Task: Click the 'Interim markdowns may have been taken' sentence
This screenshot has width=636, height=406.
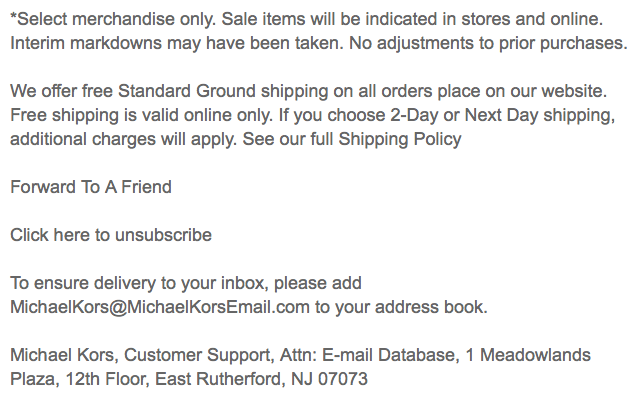Action: [x=177, y=43]
